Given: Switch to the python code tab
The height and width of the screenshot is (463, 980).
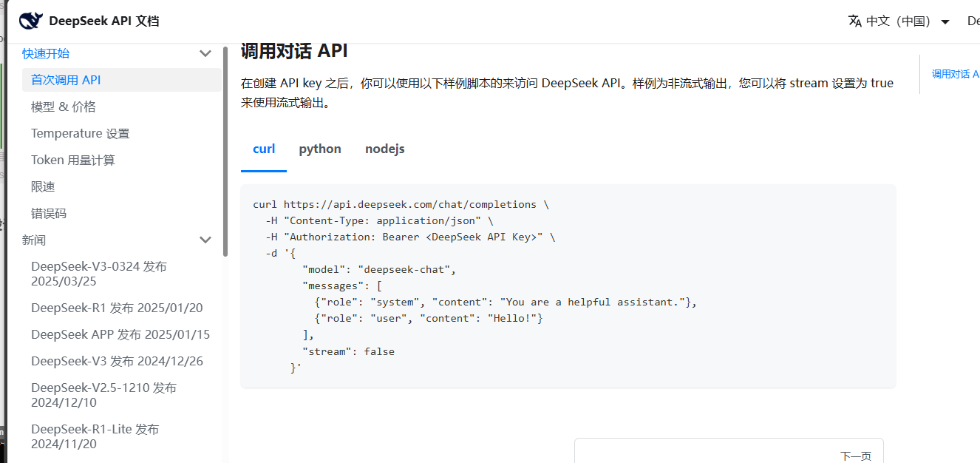Looking at the screenshot, I should 320,149.
